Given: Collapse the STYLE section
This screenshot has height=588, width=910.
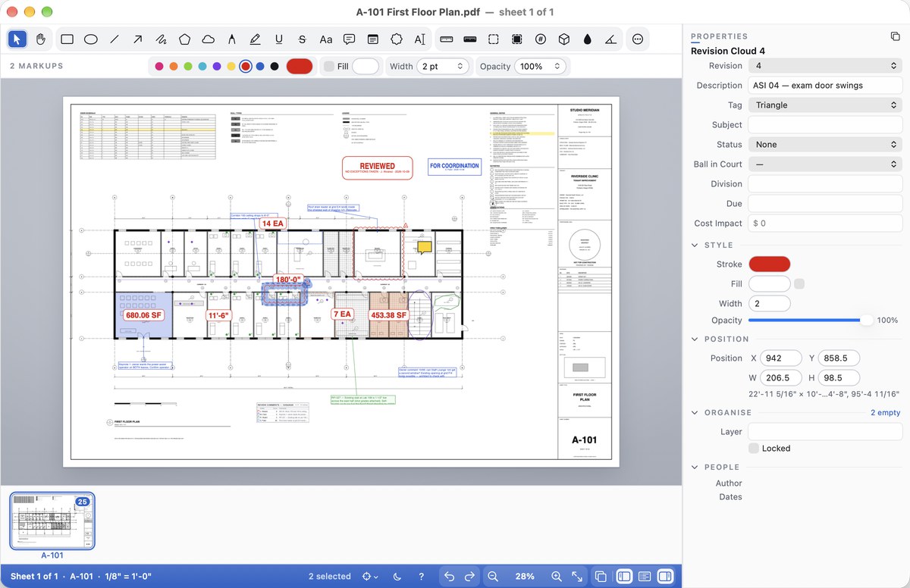Looking at the screenshot, I should [x=695, y=246].
